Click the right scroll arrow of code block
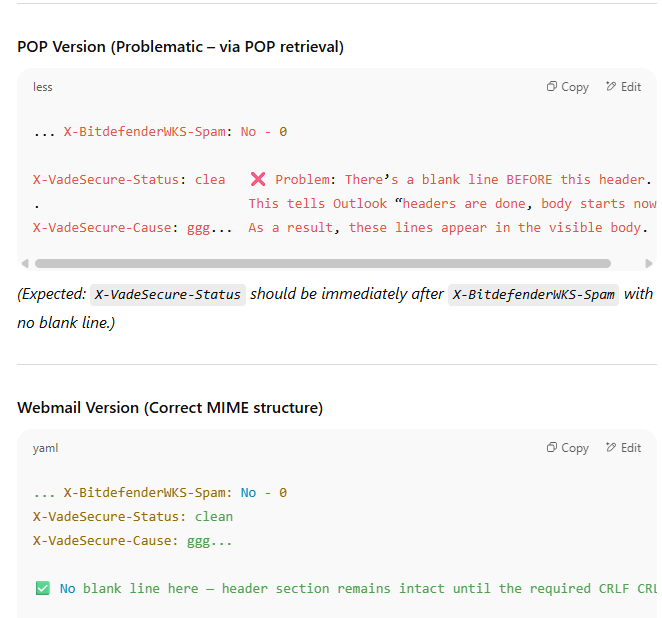662x618 pixels. point(649,263)
